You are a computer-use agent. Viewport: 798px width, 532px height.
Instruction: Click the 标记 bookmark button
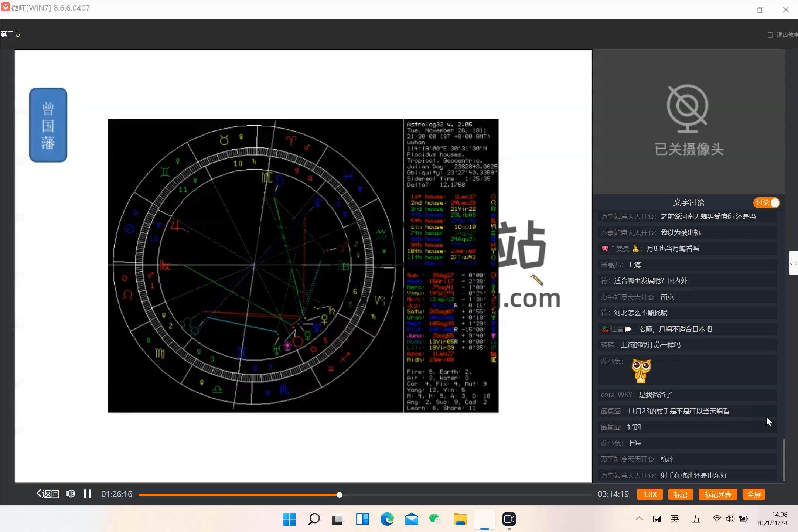click(x=680, y=494)
